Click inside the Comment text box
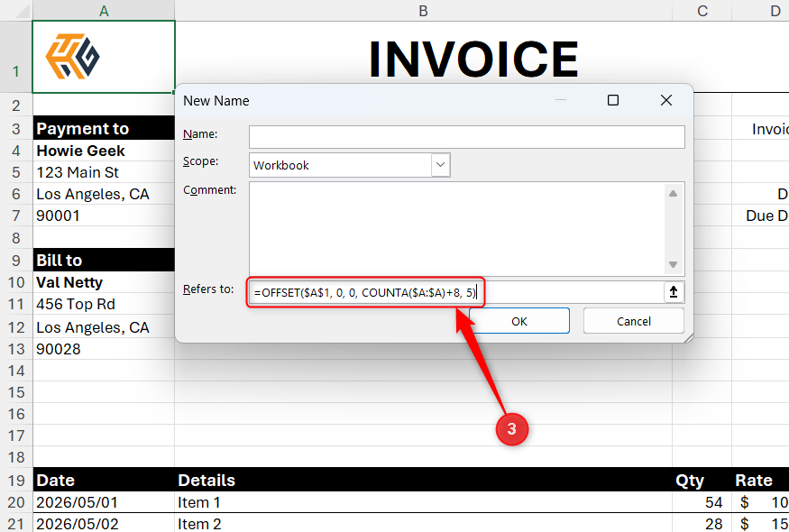Viewport: 789px width, 532px height. [455, 229]
